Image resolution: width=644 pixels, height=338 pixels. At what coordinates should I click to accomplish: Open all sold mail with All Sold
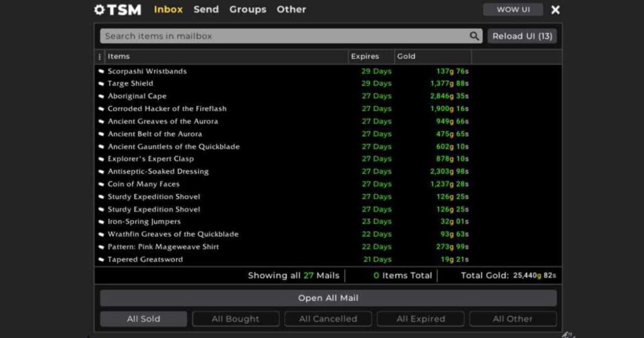click(x=143, y=319)
